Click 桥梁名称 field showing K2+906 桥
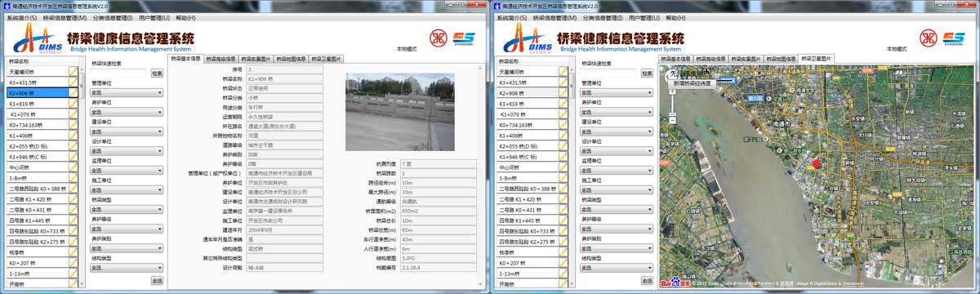 284,78
